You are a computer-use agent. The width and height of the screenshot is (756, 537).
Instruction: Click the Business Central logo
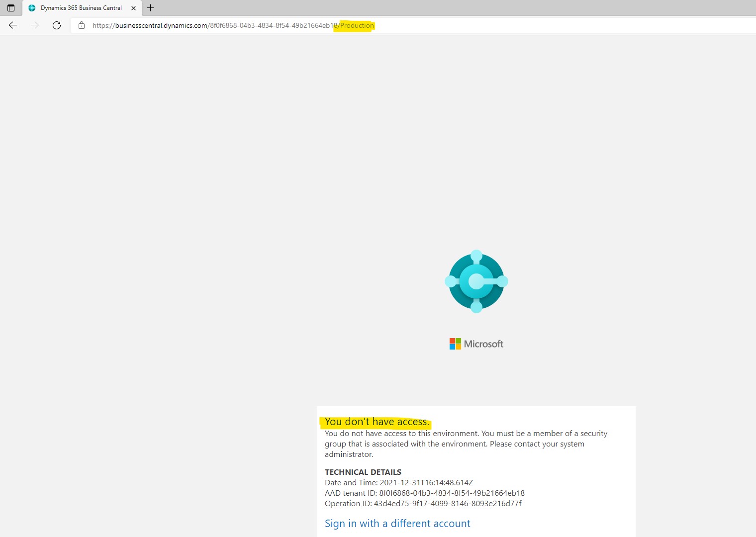(476, 281)
